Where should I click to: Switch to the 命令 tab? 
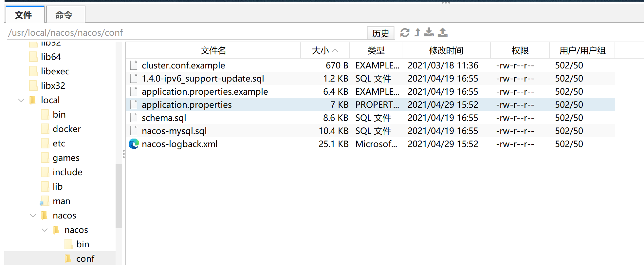coord(65,15)
